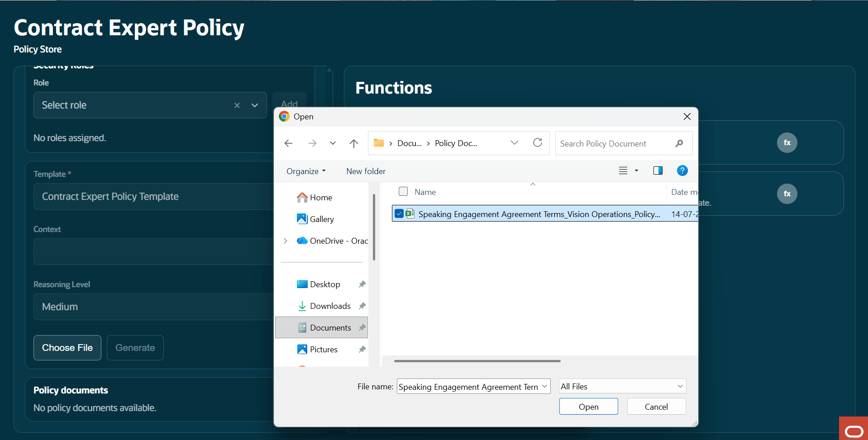Open the blue help icon
868x440 pixels.
point(682,170)
